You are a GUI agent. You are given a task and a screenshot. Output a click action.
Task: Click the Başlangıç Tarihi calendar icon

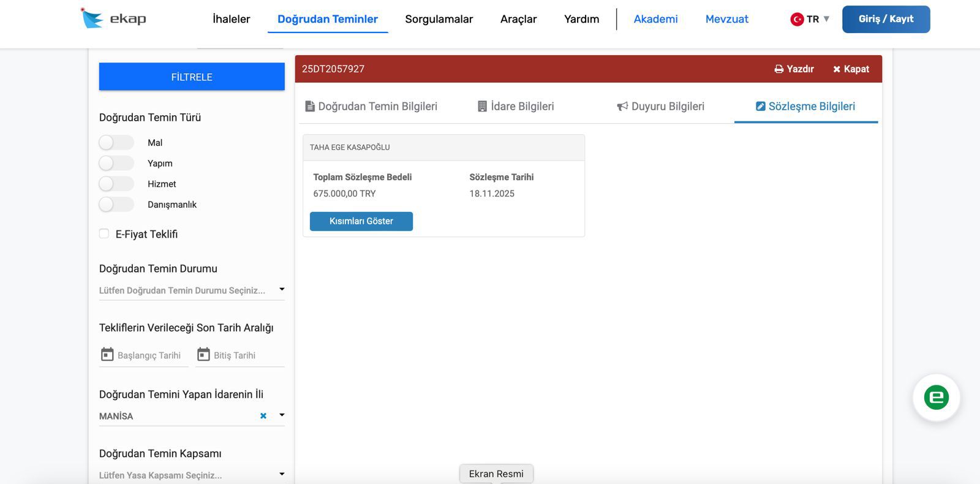point(107,355)
